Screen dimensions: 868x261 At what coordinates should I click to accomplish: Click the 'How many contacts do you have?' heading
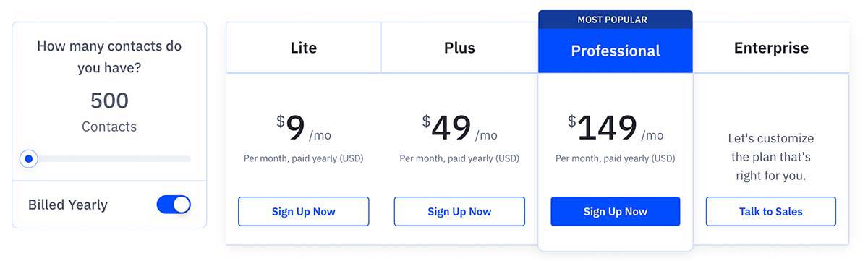(109, 57)
